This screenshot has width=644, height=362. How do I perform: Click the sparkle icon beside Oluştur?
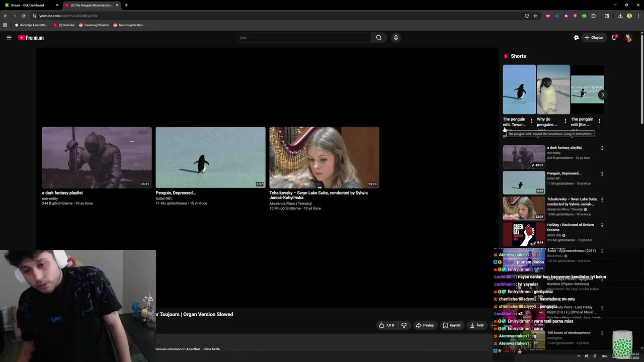[576, 38]
